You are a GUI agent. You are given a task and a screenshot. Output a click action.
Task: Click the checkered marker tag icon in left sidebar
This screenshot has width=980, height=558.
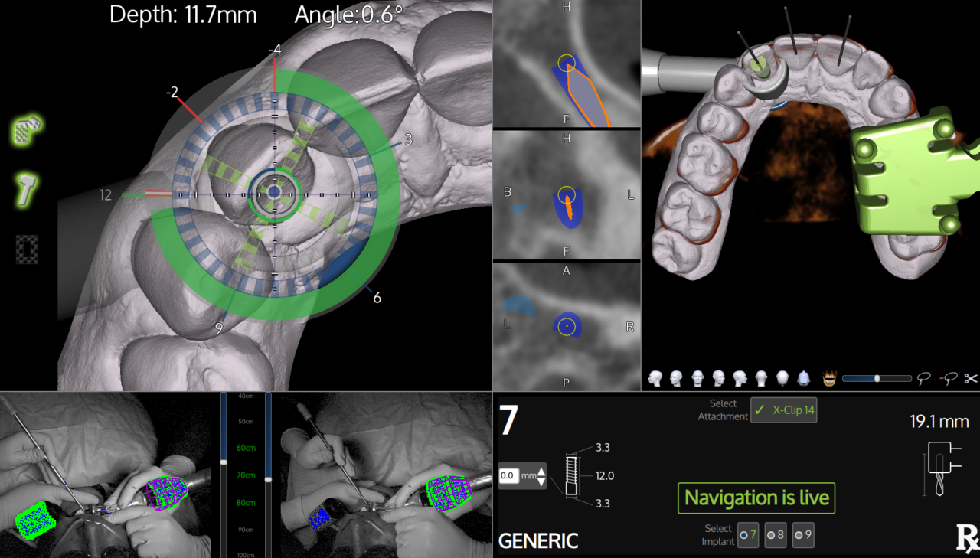[x=26, y=250]
